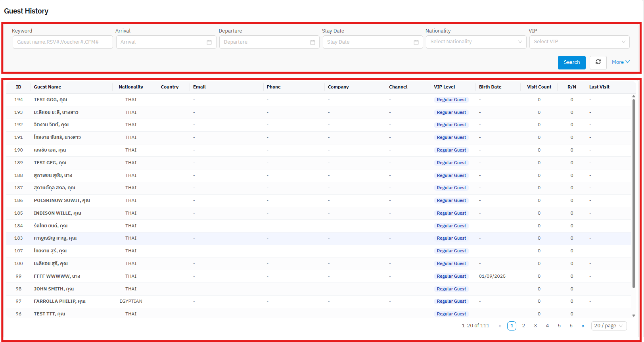Go to next pages with double arrow
The image size is (644, 342).
point(583,326)
